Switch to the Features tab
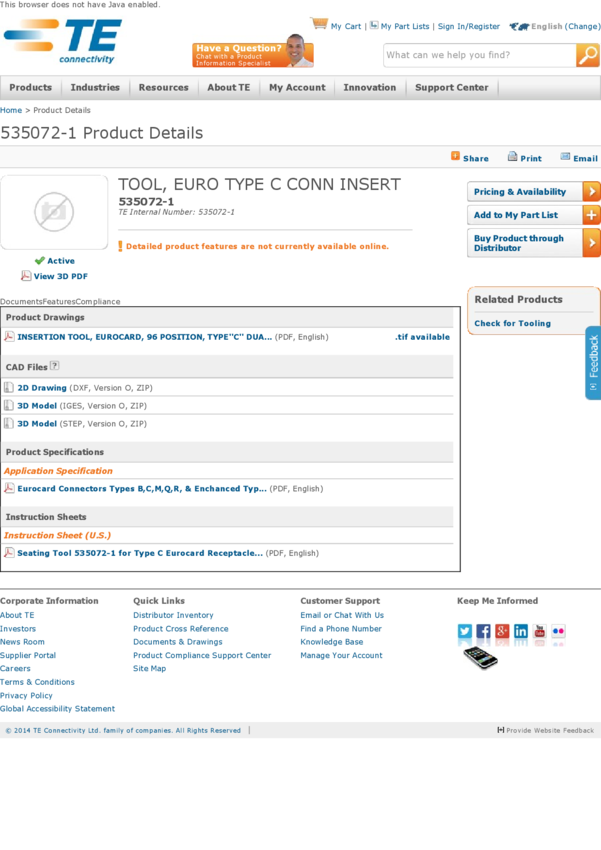This screenshot has height=850, width=601. [x=59, y=301]
